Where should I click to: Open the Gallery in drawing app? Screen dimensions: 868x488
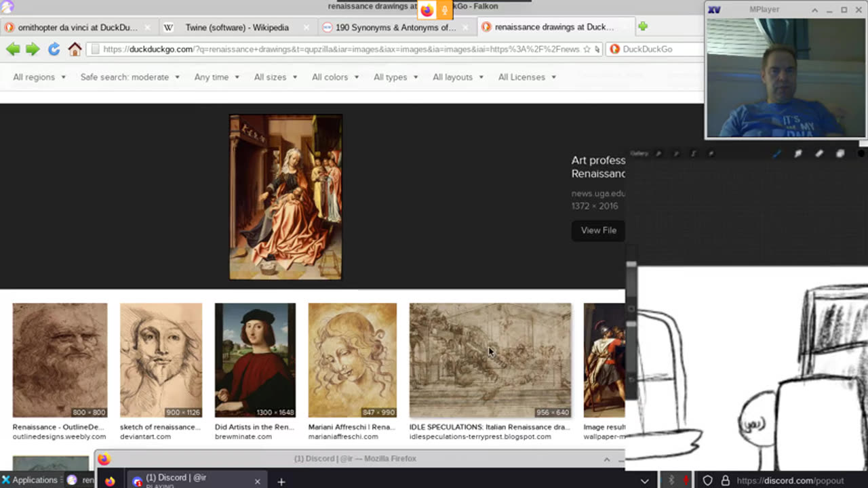pyautogui.click(x=639, y=154)
